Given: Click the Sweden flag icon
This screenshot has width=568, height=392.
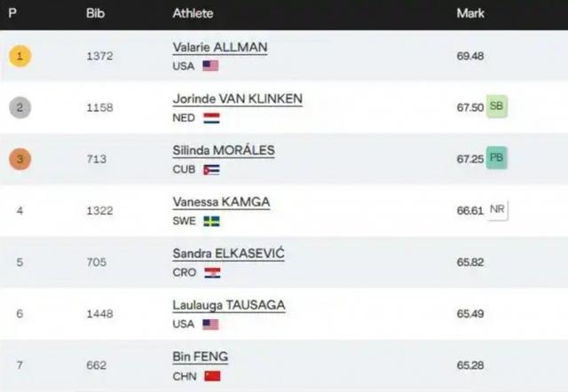Looking at the screenshot, I should [211, 221].
